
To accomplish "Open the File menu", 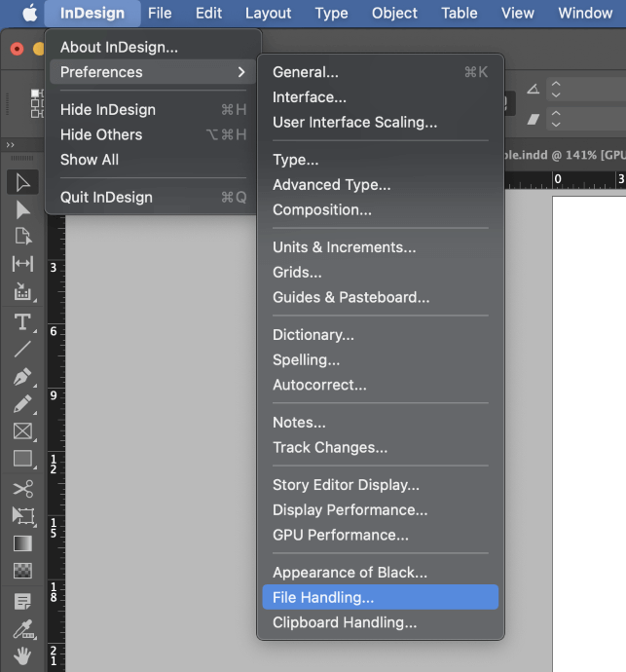I will pos(160,14).
